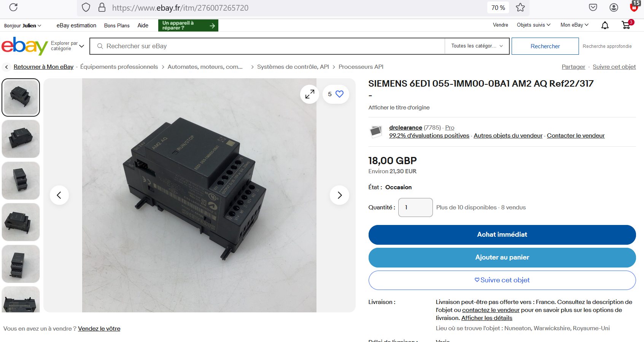The image size is (644, 342).
Task: Expand the 'Mon eBay' menu
Action: 574,25
